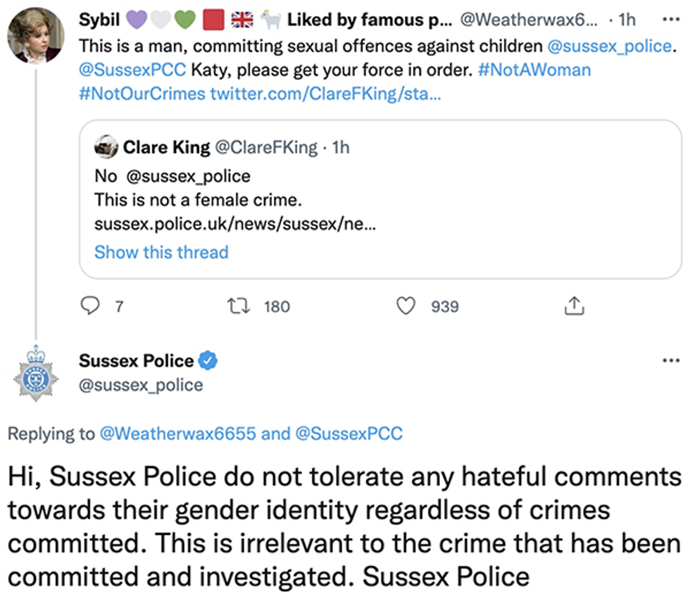
Task: Like the tweet with heart icon
Action: coord(406,306)
